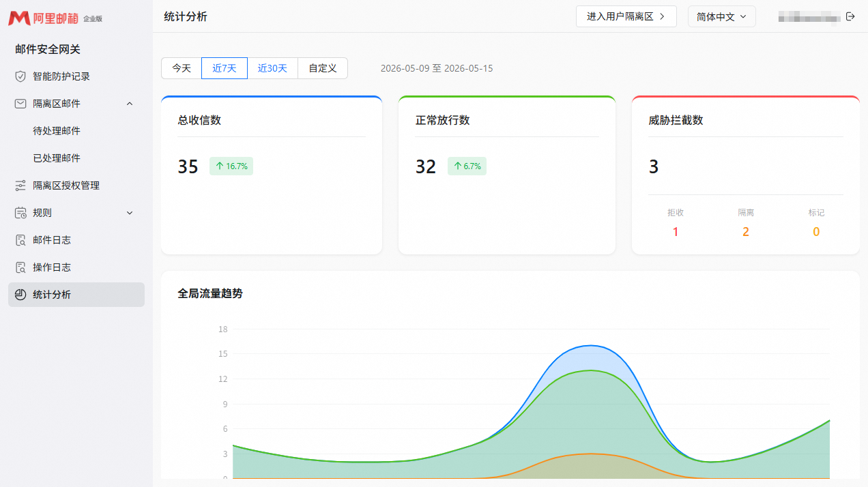This screenshot has width=868, height=487.
Task: Click 进入用户隔离区 button
Action: [626, 16]
